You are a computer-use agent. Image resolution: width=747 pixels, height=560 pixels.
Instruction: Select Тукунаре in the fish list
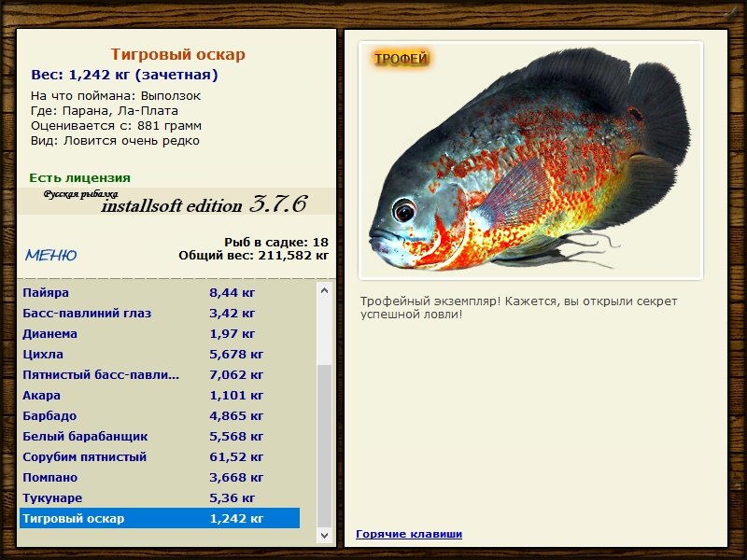[x=160, y=497]
